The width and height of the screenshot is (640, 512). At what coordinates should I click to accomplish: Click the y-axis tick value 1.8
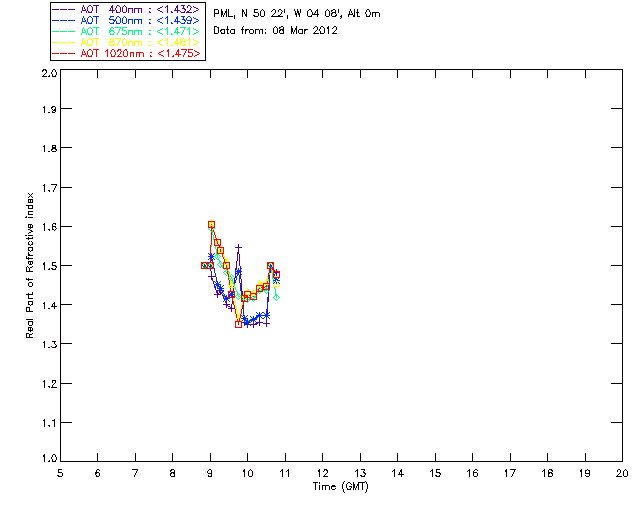coord(49,148)
